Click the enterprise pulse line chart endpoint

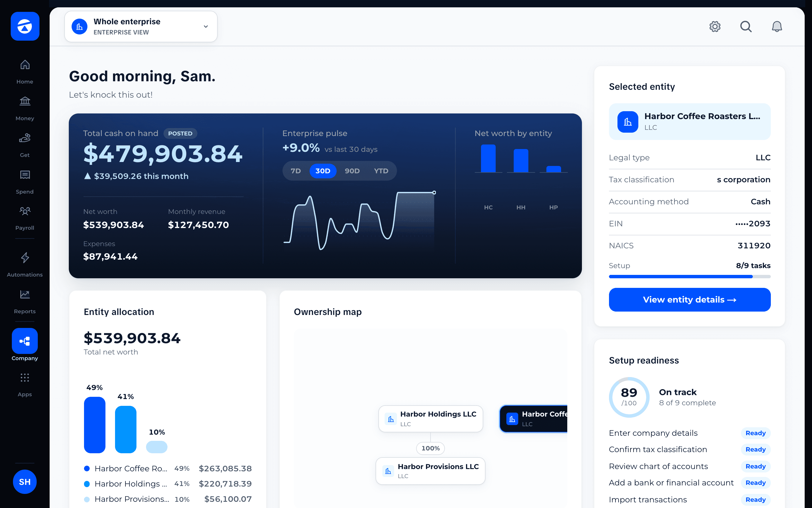pyautogui.click(x=434, y=192)
